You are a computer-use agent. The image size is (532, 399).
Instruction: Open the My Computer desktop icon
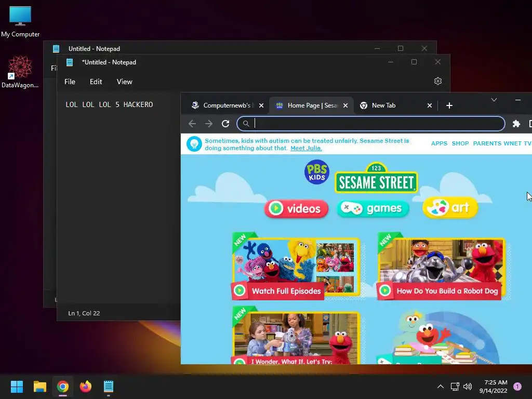(20, 21)
